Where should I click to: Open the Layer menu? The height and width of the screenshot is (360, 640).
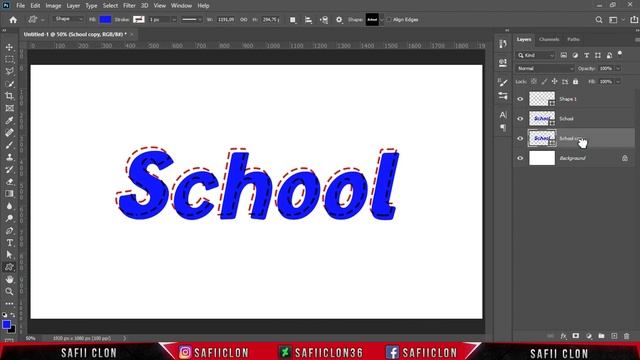[x=73, y=6]
